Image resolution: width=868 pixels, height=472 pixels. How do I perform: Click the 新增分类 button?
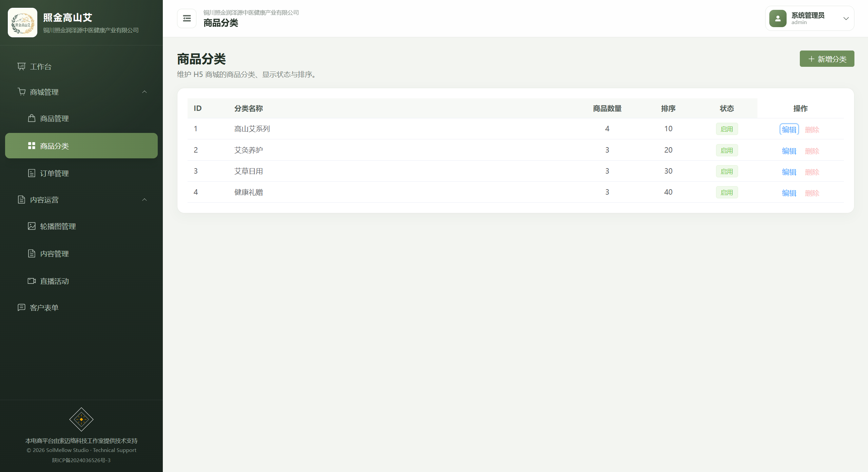point(827,59)
